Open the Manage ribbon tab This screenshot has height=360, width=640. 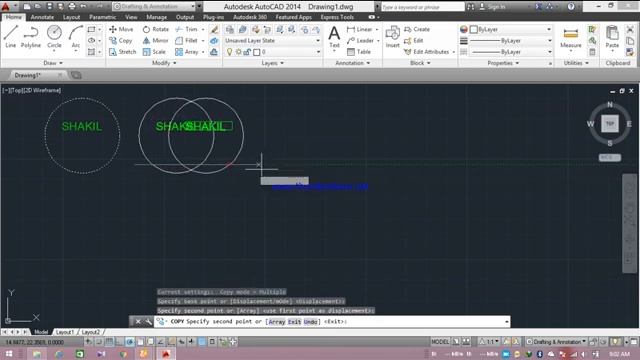[157, 17]
